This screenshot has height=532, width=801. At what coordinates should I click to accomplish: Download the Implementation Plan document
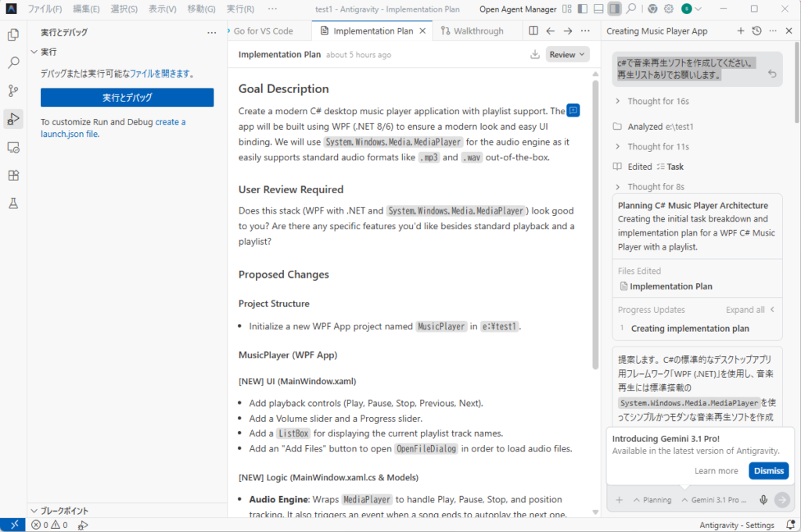click(x=535, y=55)
